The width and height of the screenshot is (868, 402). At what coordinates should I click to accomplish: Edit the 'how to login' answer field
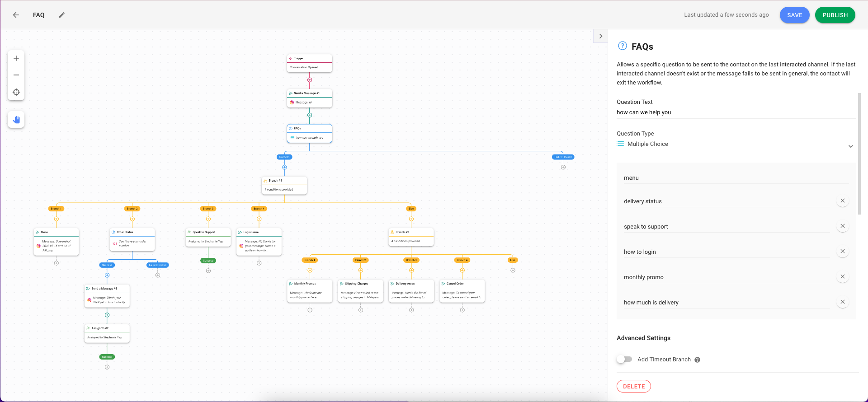[726, 252]
